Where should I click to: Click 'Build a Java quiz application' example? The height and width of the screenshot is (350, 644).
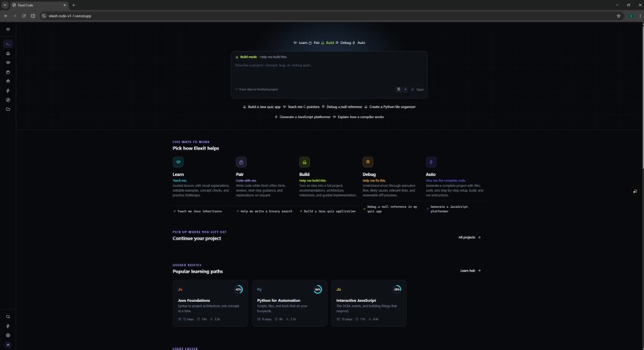[x=328, y=211]
